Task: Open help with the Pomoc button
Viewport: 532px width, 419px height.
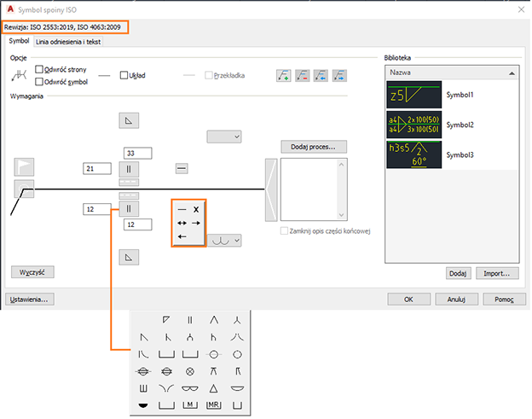Action: click(505, 300)
